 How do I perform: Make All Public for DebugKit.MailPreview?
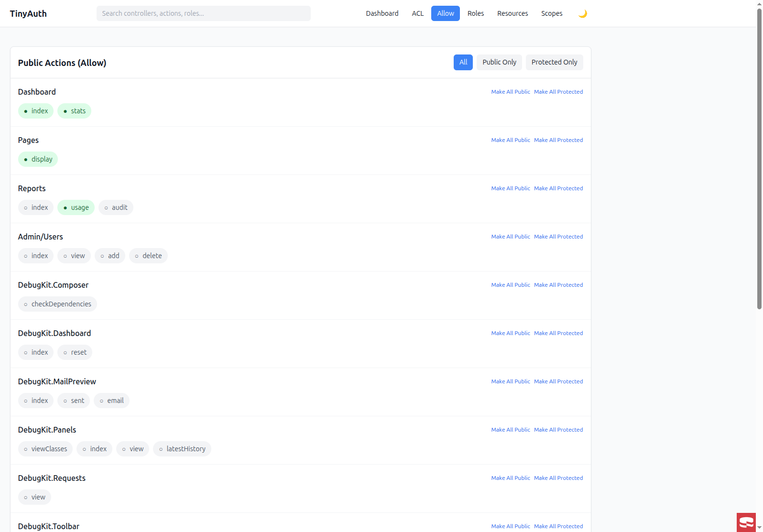(511, 381)
